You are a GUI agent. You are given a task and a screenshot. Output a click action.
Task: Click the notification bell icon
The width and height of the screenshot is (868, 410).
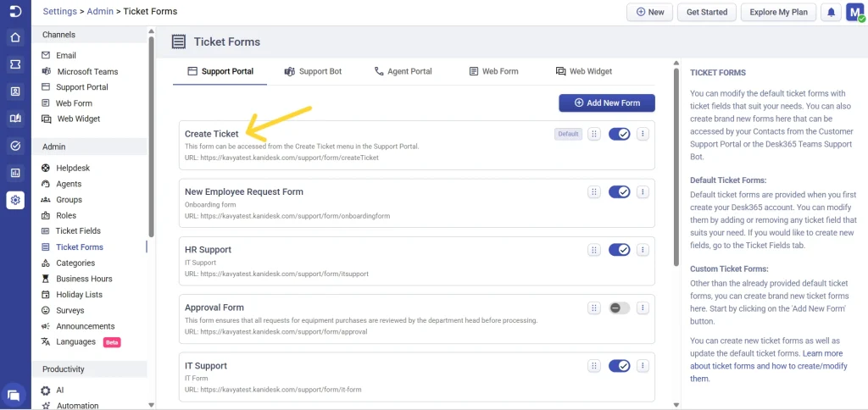832,12
